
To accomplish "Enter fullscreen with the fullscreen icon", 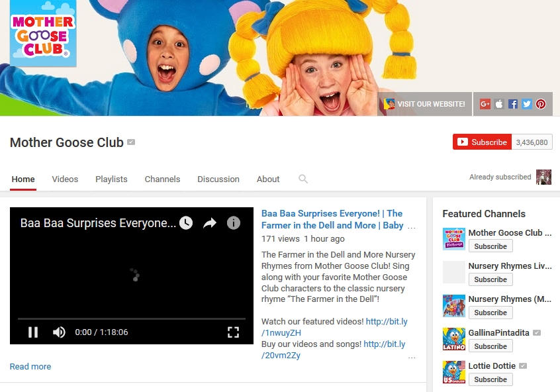I will (x=233, y=332).
